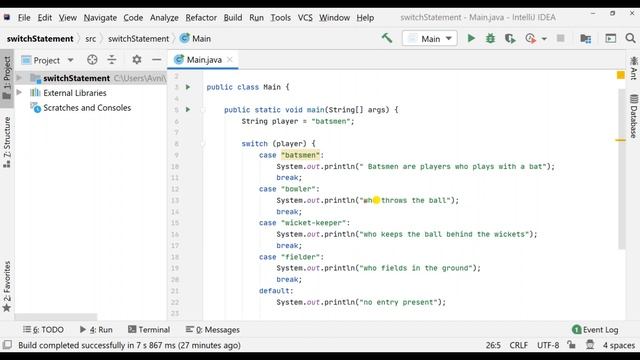Open the Build menu
The image size is (640, 360).
tap(233, 18)
